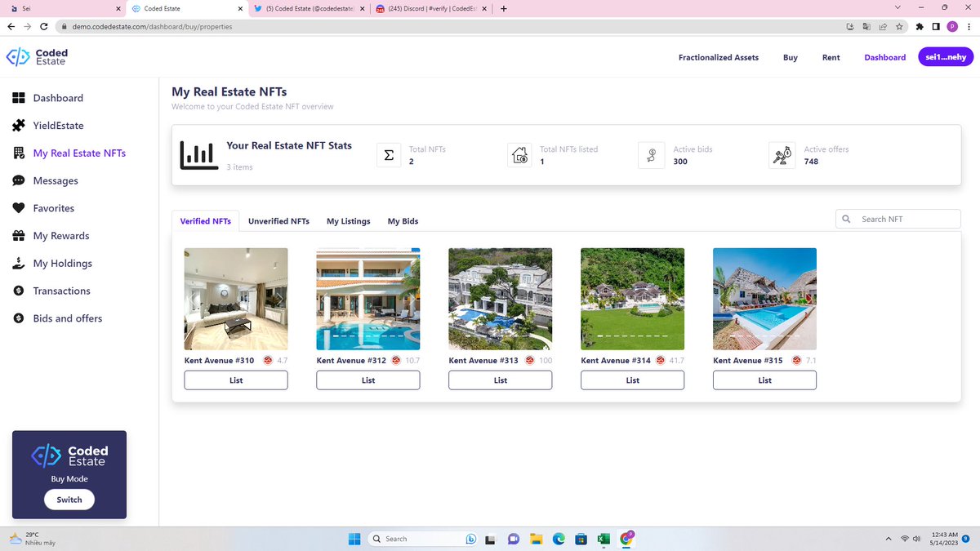Click the bar chart stats icon
The height and width of the screenshot is (551, 980).
198,155
